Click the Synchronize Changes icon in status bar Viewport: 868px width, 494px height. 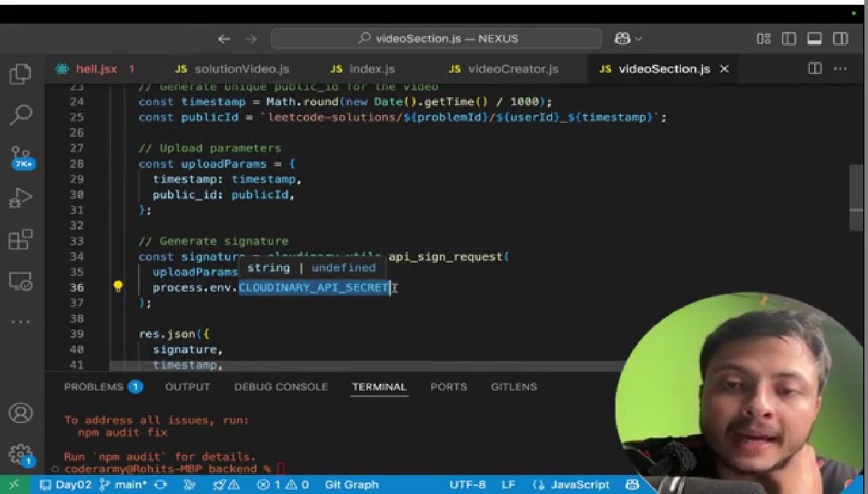161,485
